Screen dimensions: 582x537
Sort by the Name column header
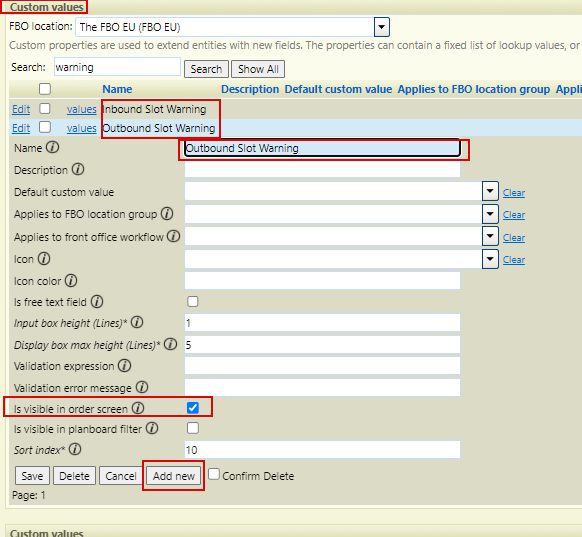(x=117, y=89)
